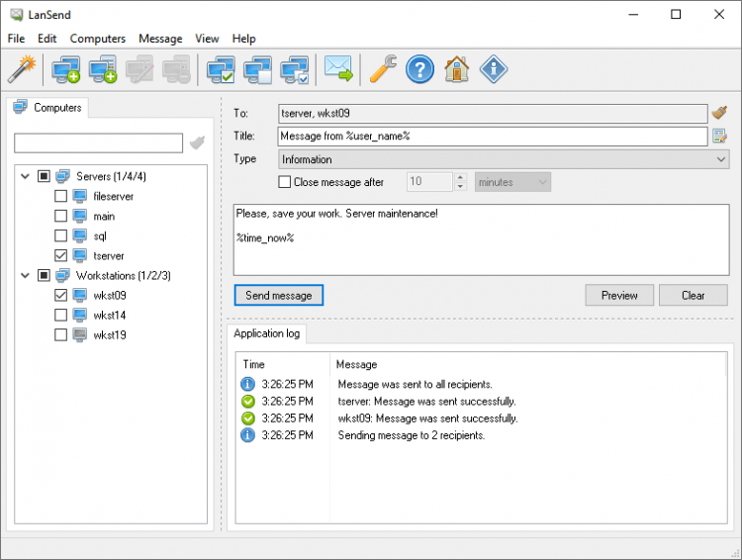This screenshot has height=560, width=742.
Task: Check the sql computer checkbox
Action: tap(60, 235)
